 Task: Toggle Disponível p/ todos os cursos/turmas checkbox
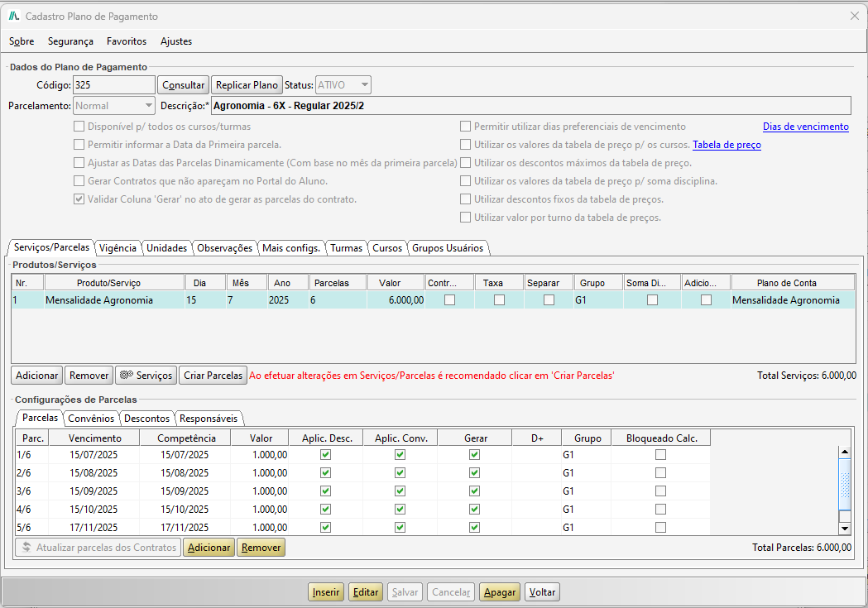point(79,127)
